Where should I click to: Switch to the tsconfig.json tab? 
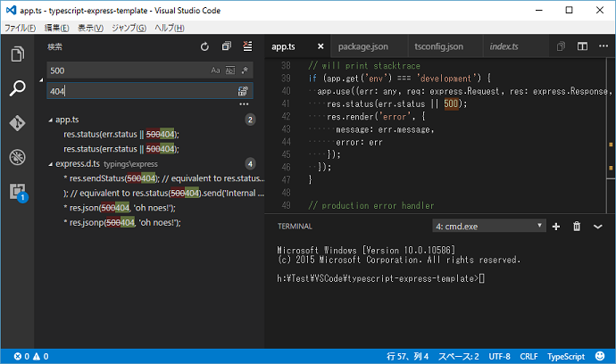439,46
